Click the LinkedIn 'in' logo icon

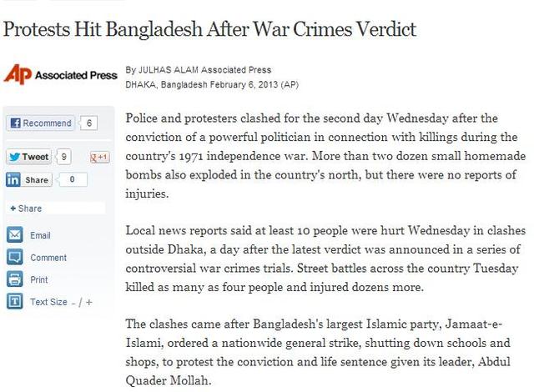coord(13,179)
